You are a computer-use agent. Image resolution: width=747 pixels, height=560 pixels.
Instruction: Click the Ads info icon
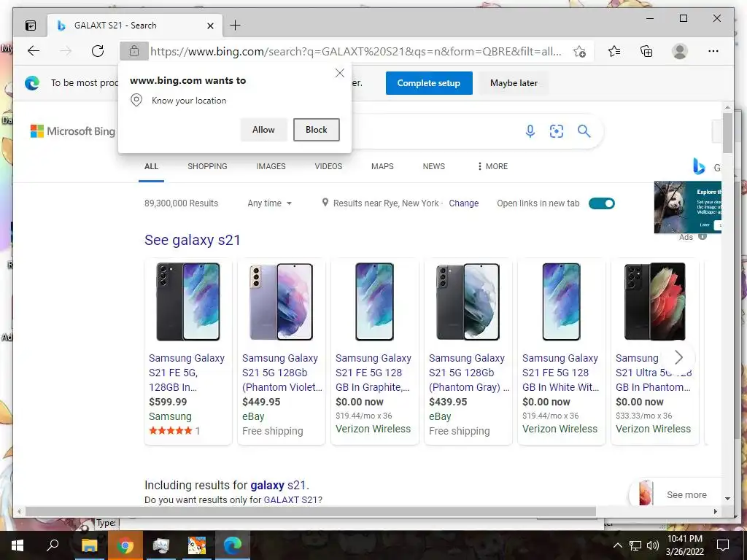coord(703,237)
